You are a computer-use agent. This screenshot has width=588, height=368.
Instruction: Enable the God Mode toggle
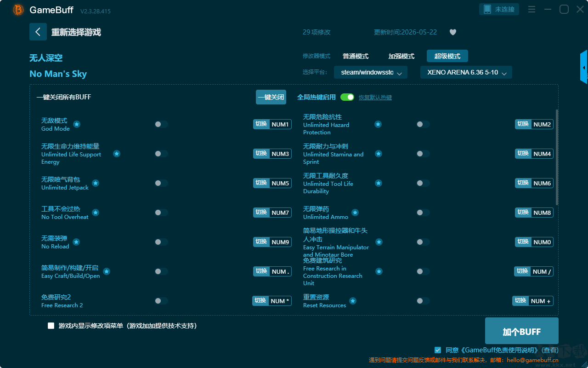161,124
